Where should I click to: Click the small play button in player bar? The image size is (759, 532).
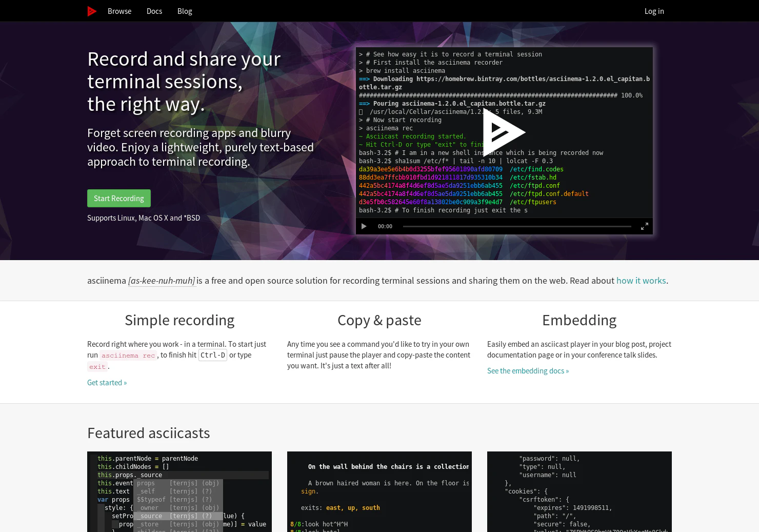[364, 226]
